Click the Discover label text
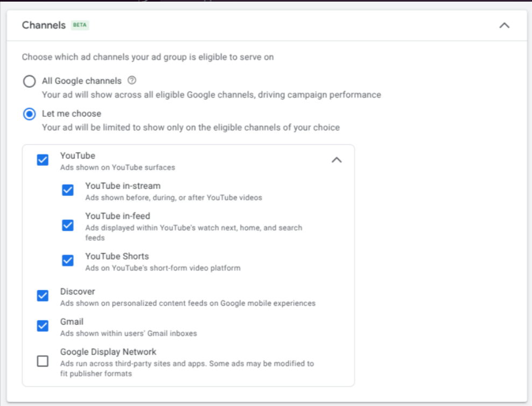 pos(78,291)
